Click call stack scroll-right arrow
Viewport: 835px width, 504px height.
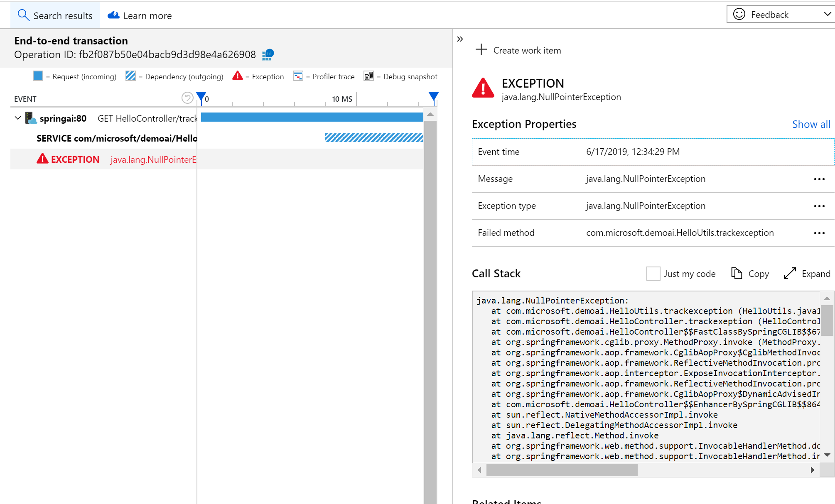coord(812,470)
